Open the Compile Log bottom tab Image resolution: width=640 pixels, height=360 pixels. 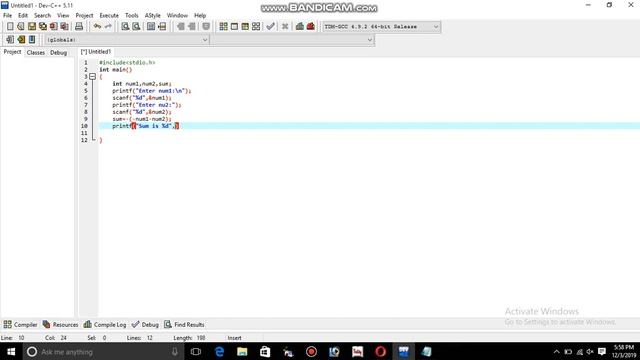click(x=105, y=324)
